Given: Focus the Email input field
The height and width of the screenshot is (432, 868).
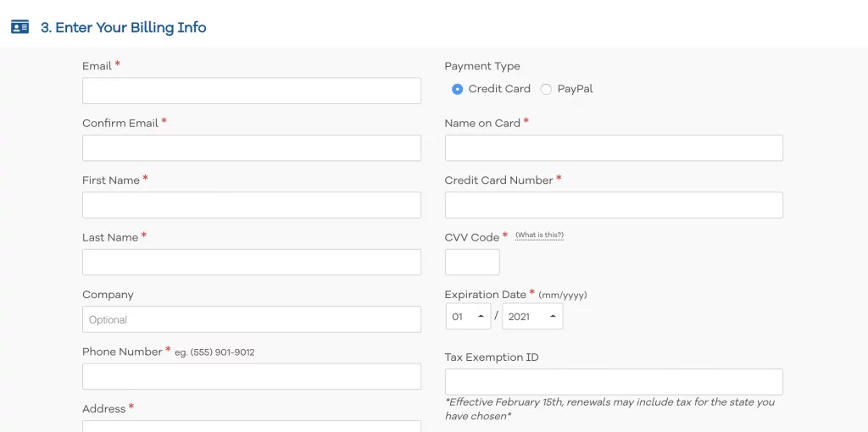Looking at the screenshot, I should 252,91.
